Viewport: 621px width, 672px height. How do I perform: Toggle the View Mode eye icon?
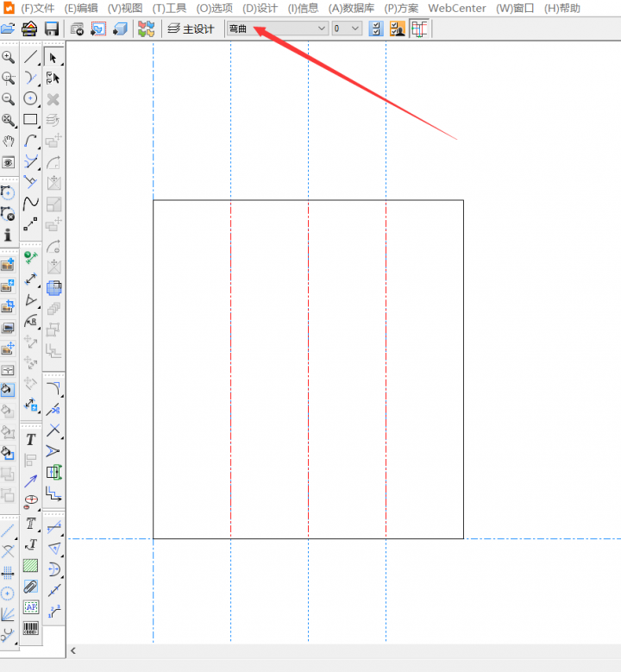point(9,162)
